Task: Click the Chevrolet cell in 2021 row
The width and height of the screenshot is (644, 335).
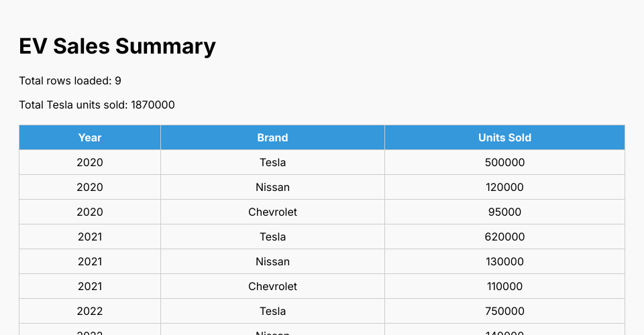Action: pos(272,286)
